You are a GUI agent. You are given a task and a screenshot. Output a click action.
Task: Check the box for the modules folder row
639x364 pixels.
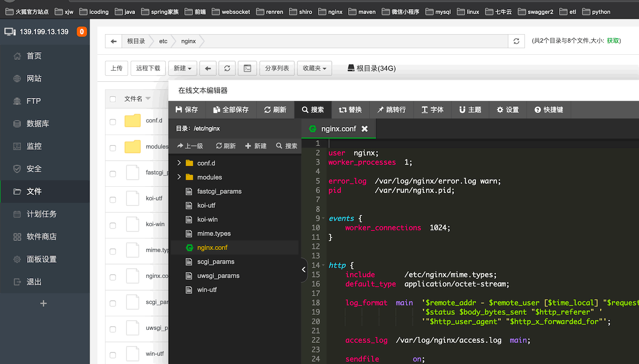coord(113,148)
